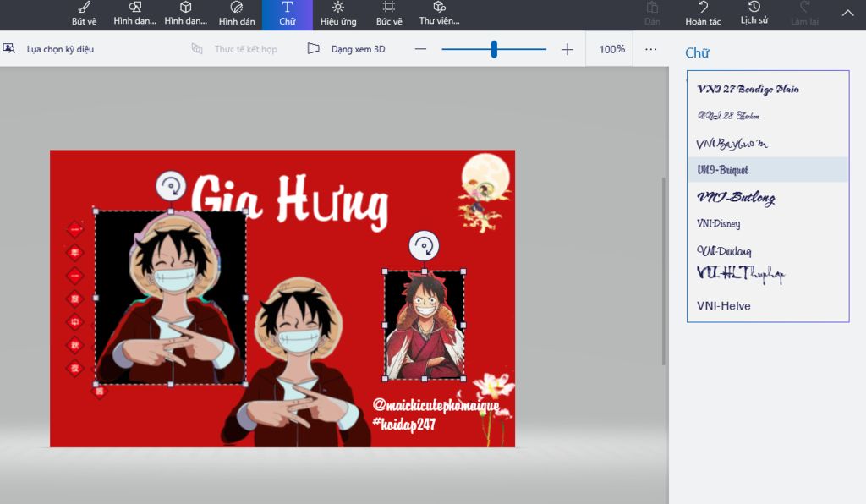
Task: Choose the VNI-Butlong font
Action: click(768, 197)
